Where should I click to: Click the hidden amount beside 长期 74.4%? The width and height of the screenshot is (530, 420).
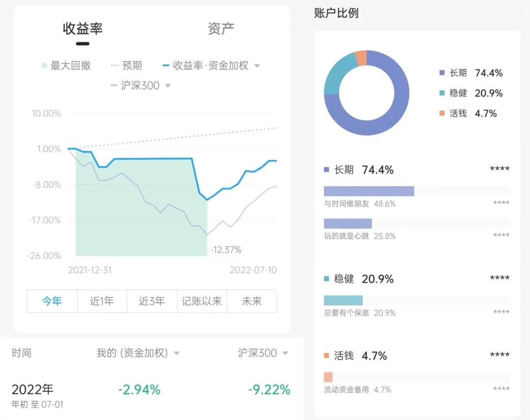(500, 169)
